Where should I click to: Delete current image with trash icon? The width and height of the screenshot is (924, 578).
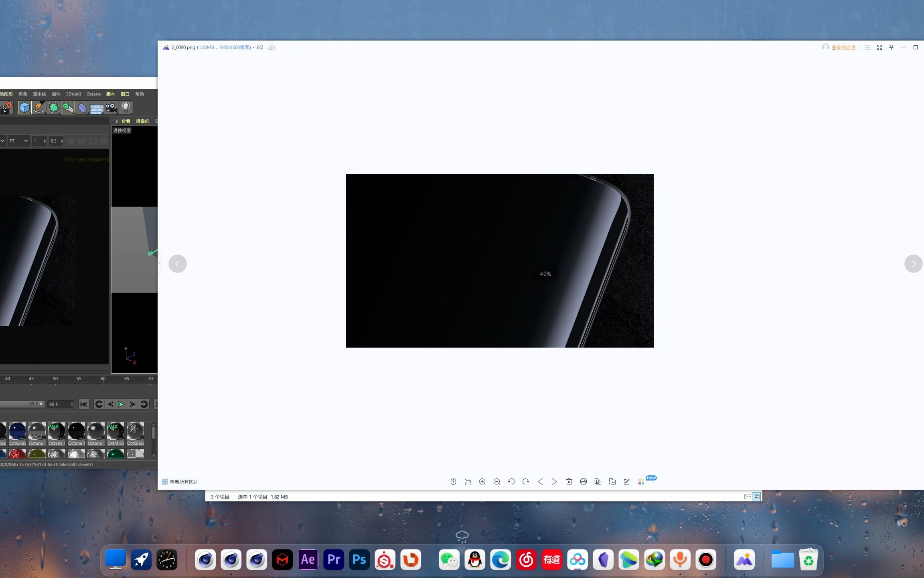[569, 482]
